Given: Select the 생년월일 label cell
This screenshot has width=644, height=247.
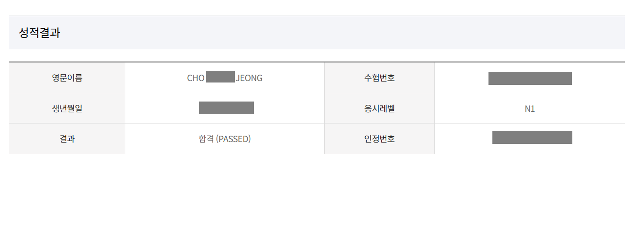Looking at the screenshot, I should click(x=67, y=108).
